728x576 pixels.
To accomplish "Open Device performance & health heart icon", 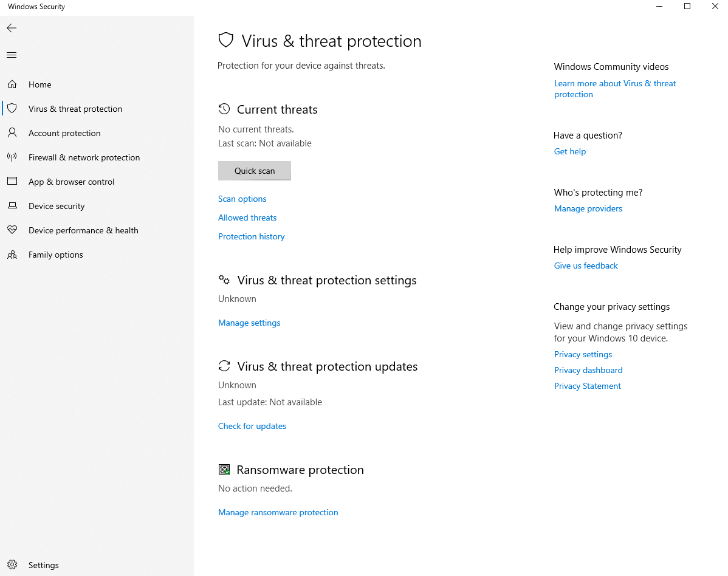I will tap(12, 230).
